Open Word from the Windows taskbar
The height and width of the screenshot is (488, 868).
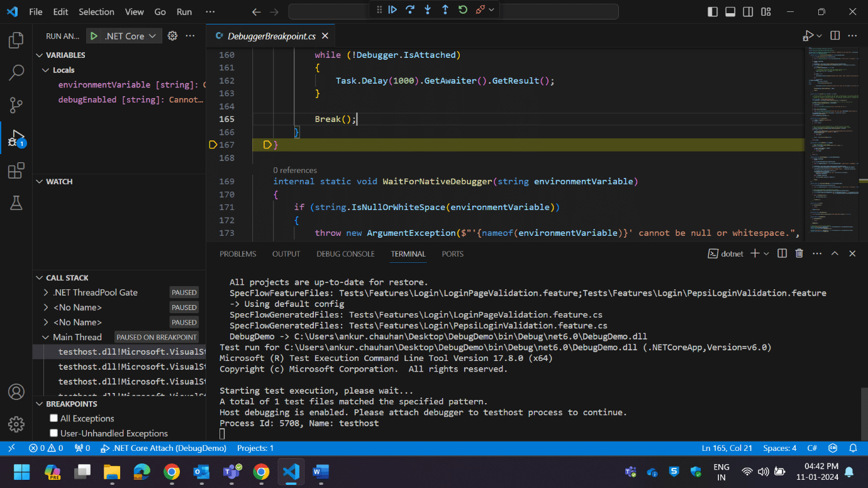321,472
